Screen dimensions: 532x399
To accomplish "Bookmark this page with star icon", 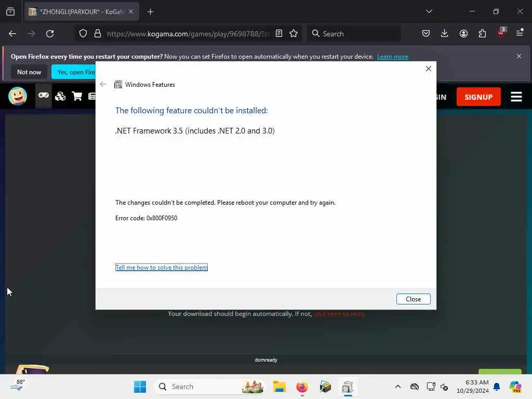I will 294,33.
